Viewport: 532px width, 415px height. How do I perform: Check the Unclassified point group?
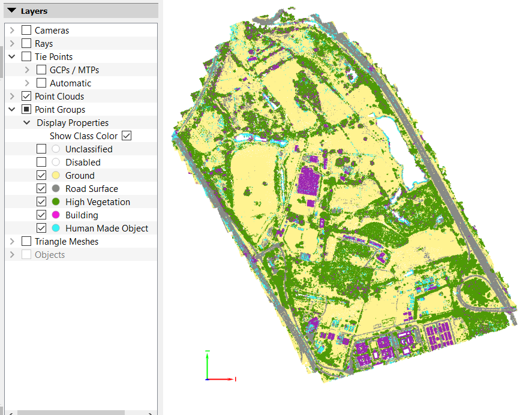coord(41,149)
